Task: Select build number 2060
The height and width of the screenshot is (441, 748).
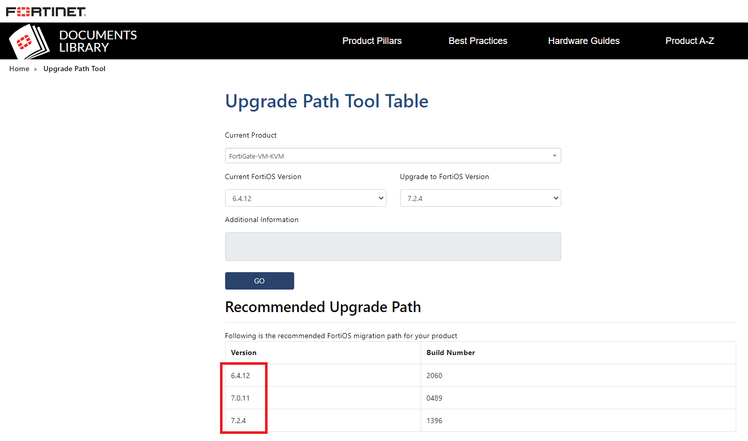Action: tap(434, 376)
